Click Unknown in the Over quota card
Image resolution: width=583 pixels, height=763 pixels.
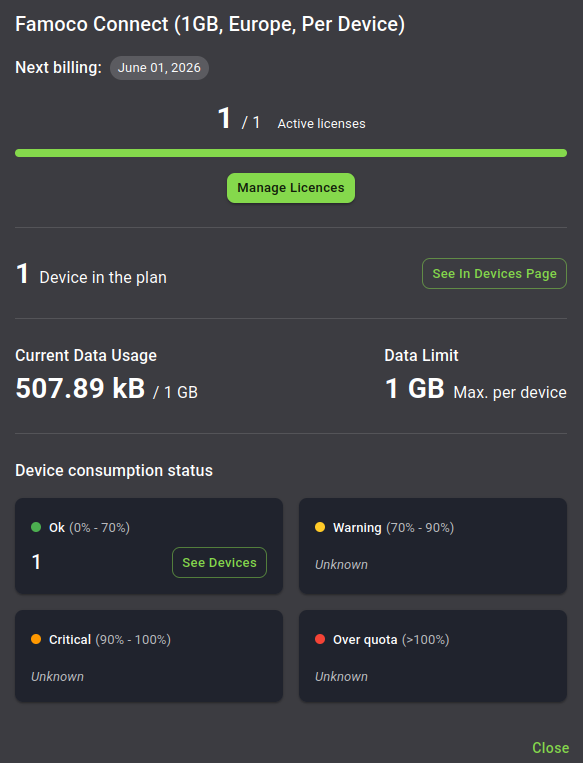click(x=341, y=676)
